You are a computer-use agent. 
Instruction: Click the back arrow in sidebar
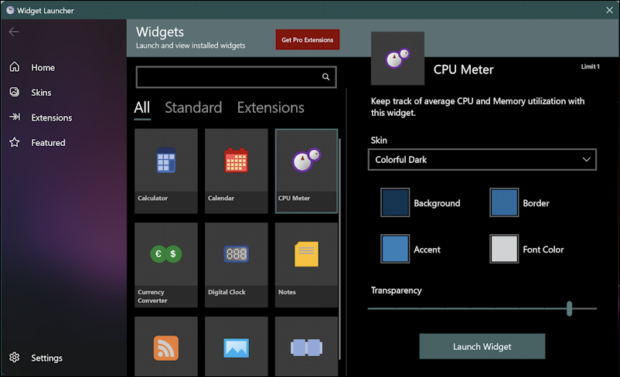[x=14, y=32]
